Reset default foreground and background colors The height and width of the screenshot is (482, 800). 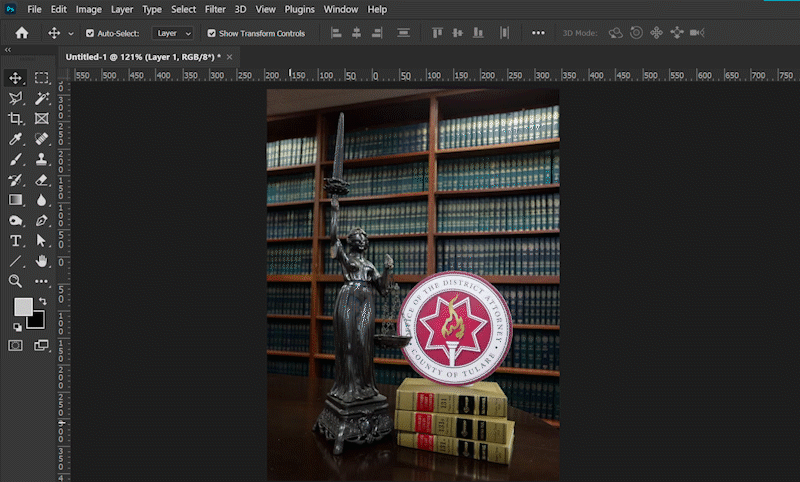(x=17, y=327)
